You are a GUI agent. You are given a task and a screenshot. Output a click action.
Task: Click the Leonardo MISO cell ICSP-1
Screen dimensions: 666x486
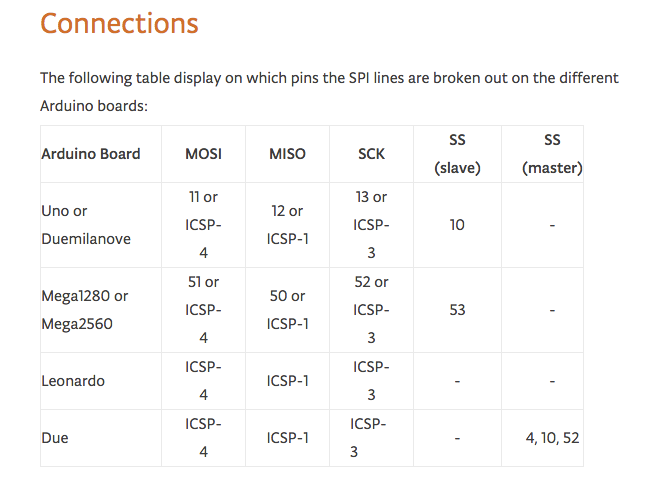288,381
